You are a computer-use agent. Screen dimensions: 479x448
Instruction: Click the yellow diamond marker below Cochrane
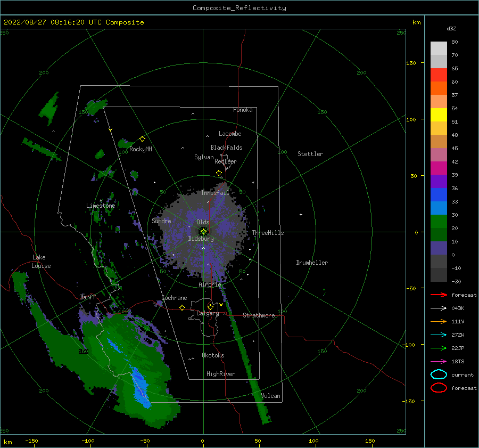coord(182,307)
